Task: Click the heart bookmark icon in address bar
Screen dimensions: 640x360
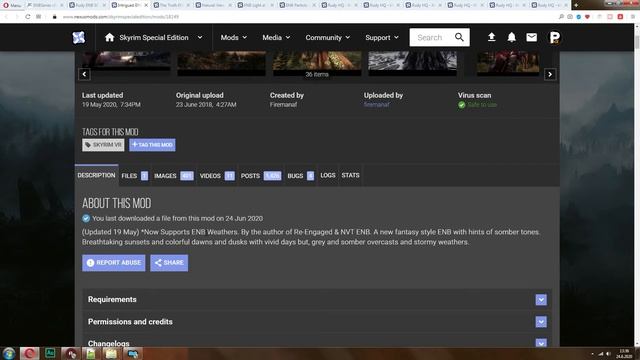Action: click(x=587, y=17)
